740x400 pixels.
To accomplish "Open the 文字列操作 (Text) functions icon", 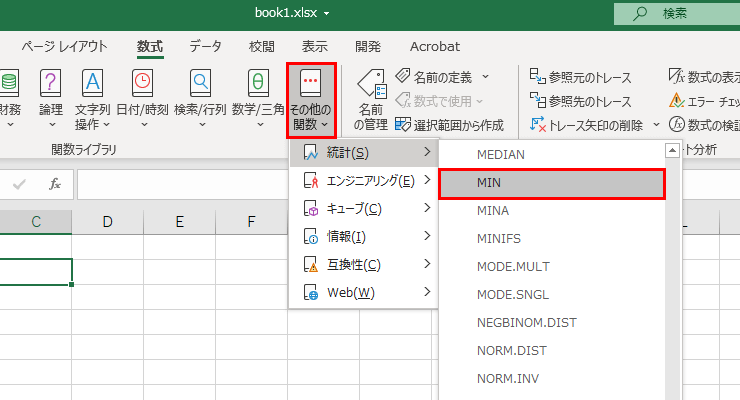I will 92,83.
